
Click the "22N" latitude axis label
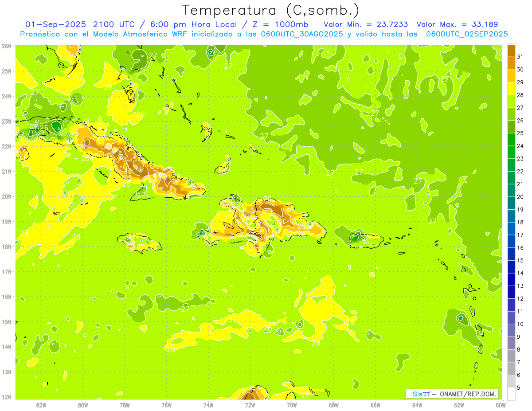(7, 146)
